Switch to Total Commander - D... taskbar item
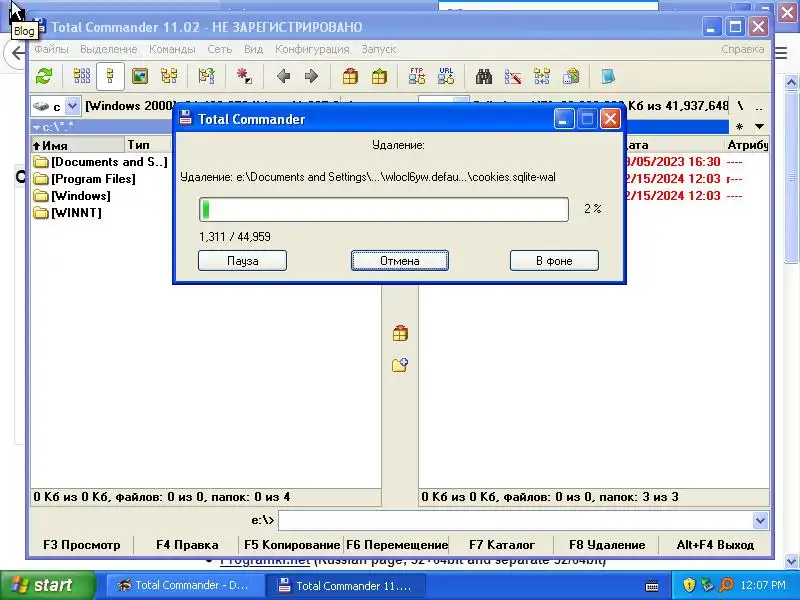Image resolution: width=800 pixels, height=600 pixels. pyautogui.click(x=184, y=585)
